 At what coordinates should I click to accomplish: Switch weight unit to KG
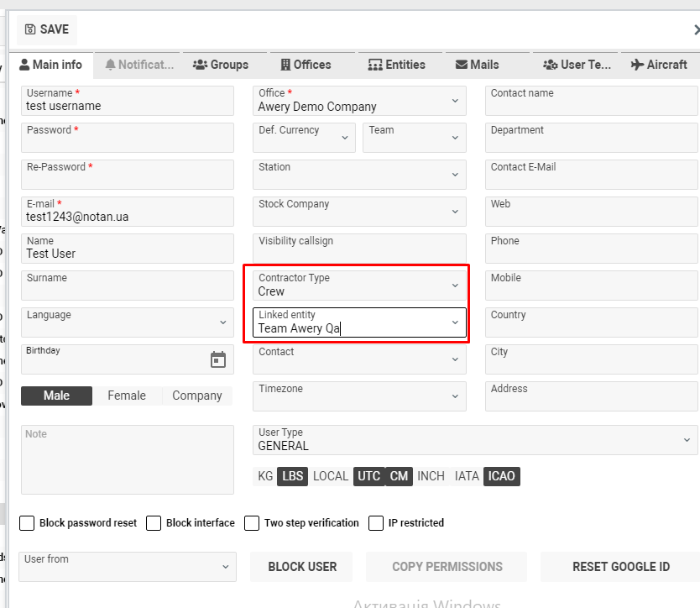[265, 476]
